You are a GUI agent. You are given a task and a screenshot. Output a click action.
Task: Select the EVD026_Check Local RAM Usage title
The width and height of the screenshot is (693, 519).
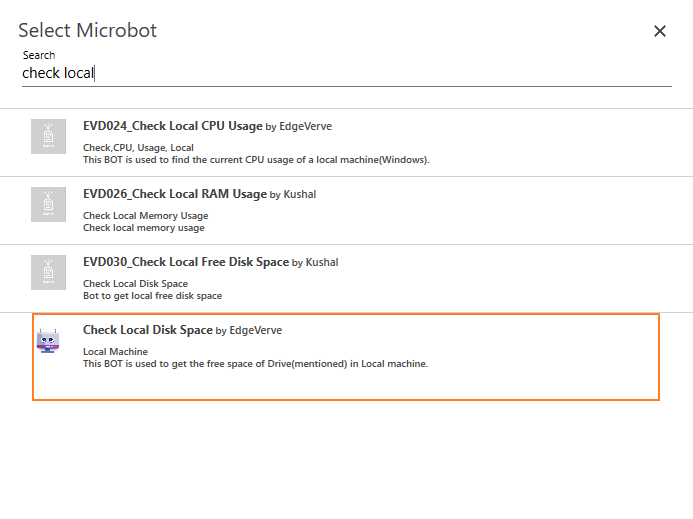(x=174, y=194)
